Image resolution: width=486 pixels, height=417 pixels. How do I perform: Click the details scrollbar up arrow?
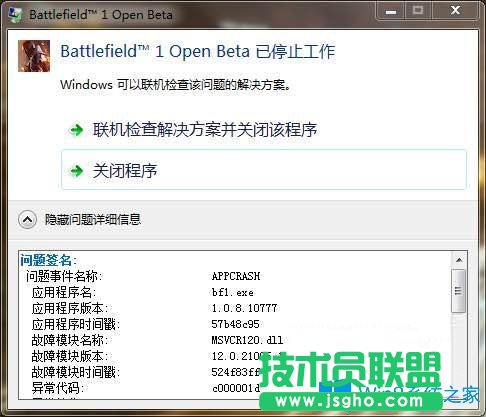coord(459,260)
